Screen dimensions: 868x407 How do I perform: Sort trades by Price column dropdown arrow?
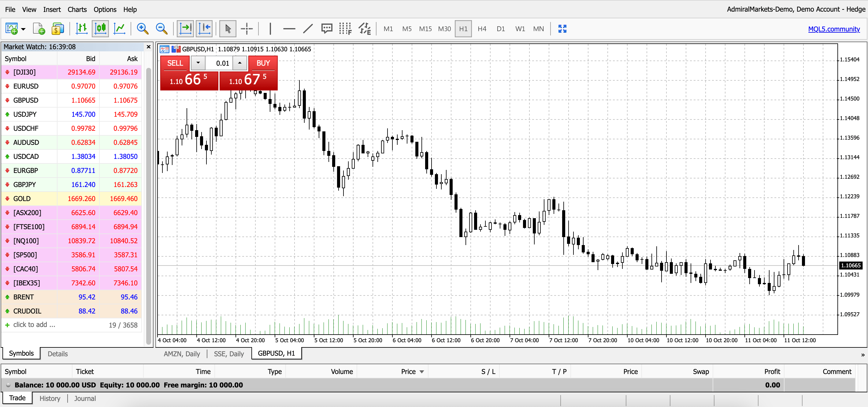pos(421,372)
